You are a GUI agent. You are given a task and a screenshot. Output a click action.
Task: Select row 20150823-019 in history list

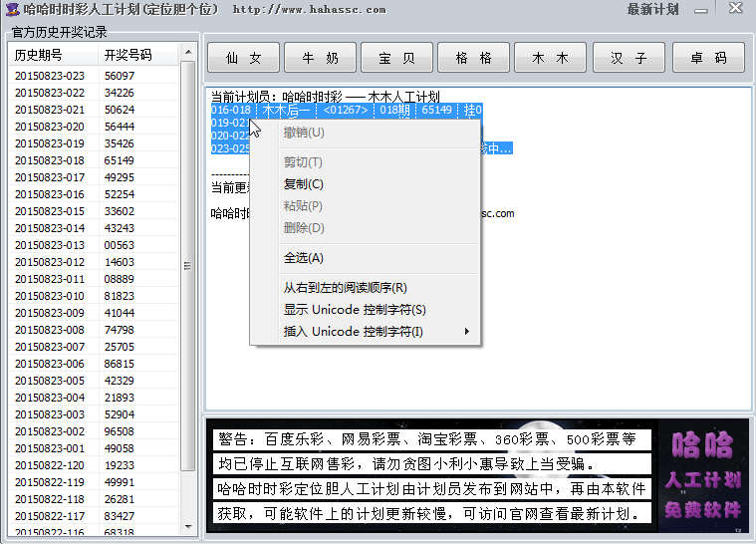(x=94, y=143)
